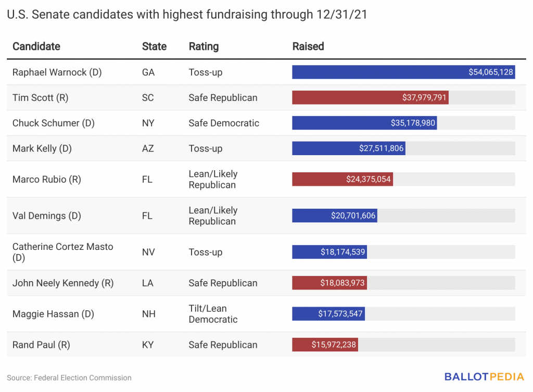Click the State column header
This screenshot has width=533, height=392.
154,46
